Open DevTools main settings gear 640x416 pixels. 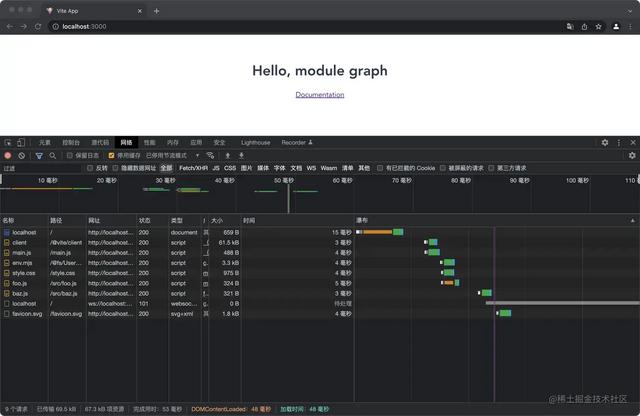click(605, 142)
